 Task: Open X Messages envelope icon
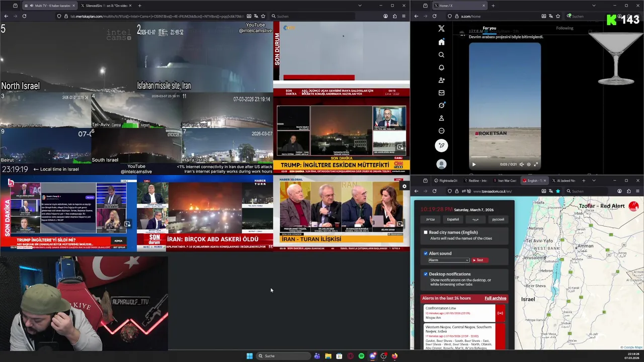coord(441,93)
